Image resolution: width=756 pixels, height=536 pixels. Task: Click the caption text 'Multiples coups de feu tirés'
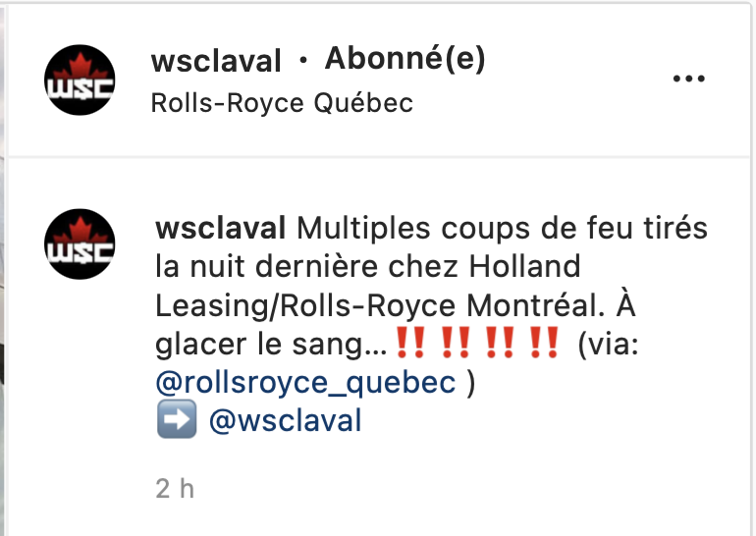503,228
